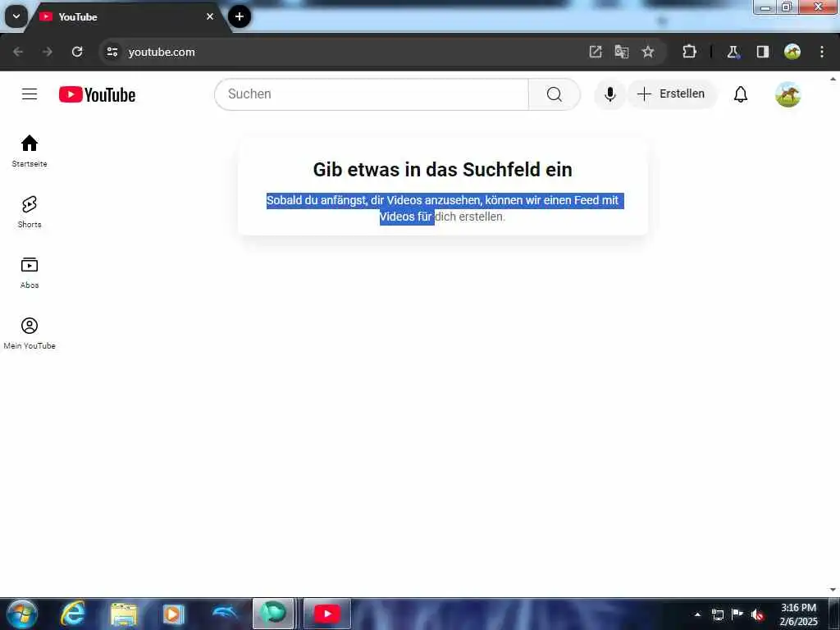Go back in browser history
Viewport: 840px width, 630px height.
(x=18, y=52)
